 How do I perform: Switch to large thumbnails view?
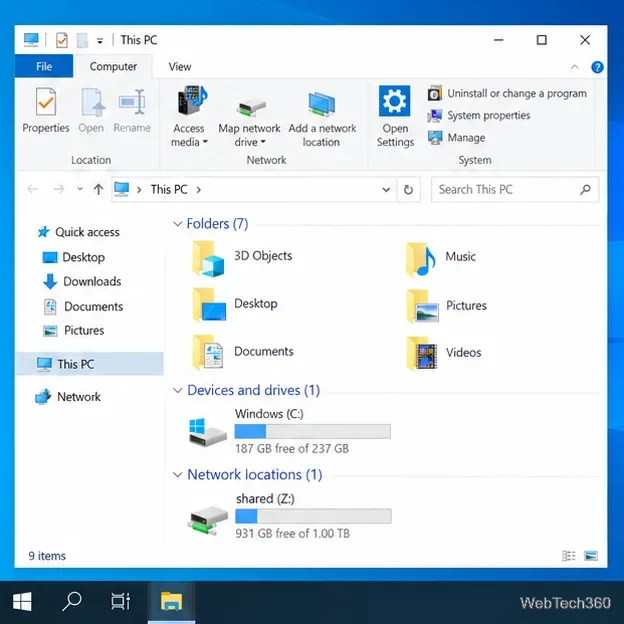[591, 556]
